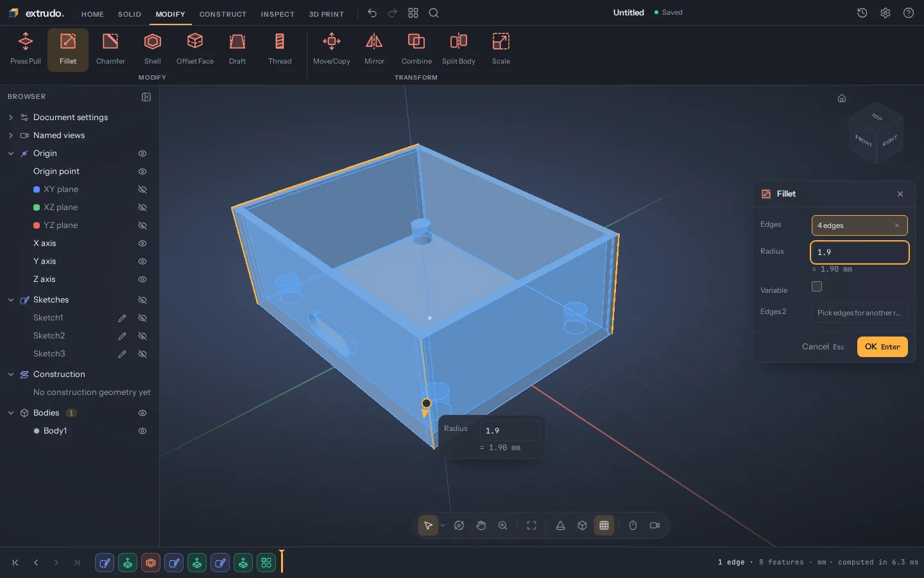The height and width of the screenshot is (578, 924).
Task: Cancel the Fillet dialog
Action: tap(823, 347)
